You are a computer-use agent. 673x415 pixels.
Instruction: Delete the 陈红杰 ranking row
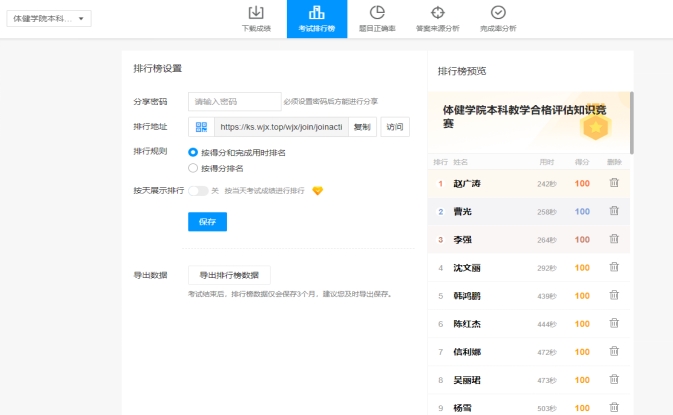[614, 323]
